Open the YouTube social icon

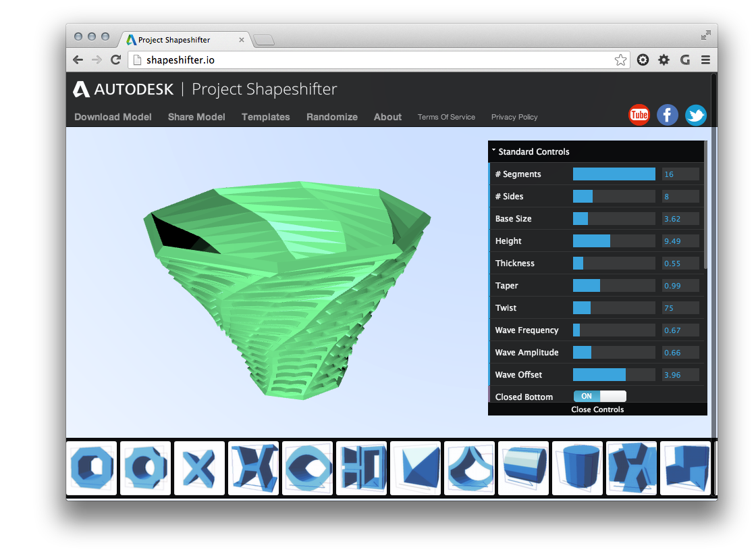pos(639,115)
